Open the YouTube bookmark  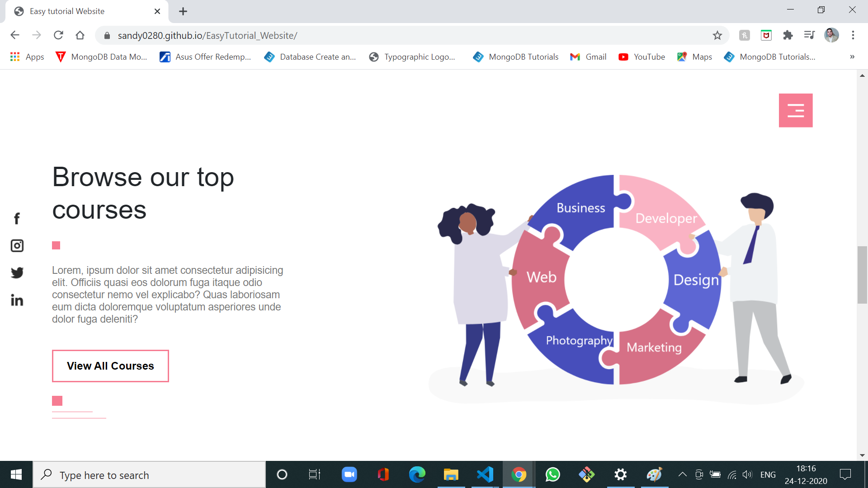click(x=642, y=57)
